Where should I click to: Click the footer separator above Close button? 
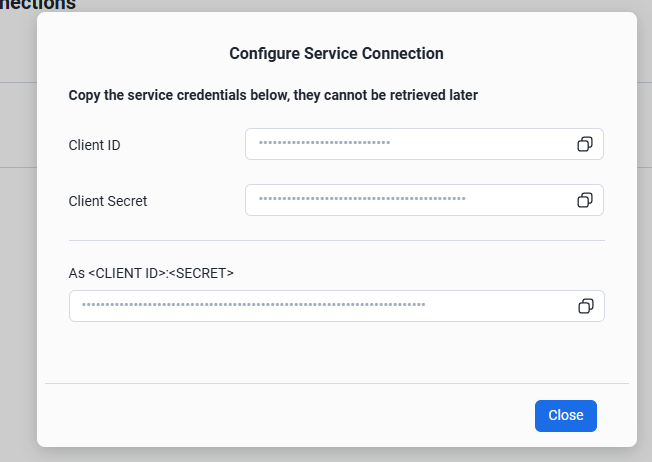point(336,383)
